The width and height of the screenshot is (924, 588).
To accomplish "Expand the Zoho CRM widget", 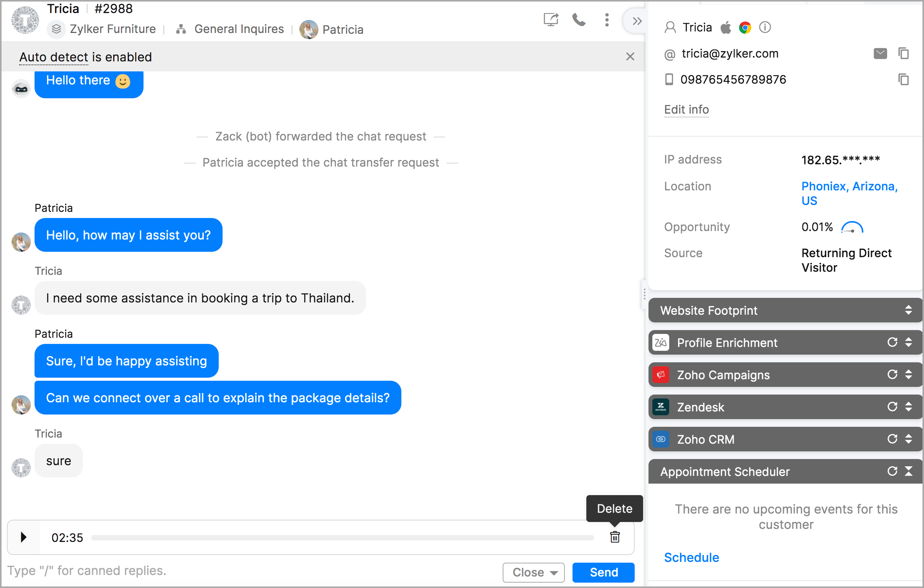I will pos(908,439).
